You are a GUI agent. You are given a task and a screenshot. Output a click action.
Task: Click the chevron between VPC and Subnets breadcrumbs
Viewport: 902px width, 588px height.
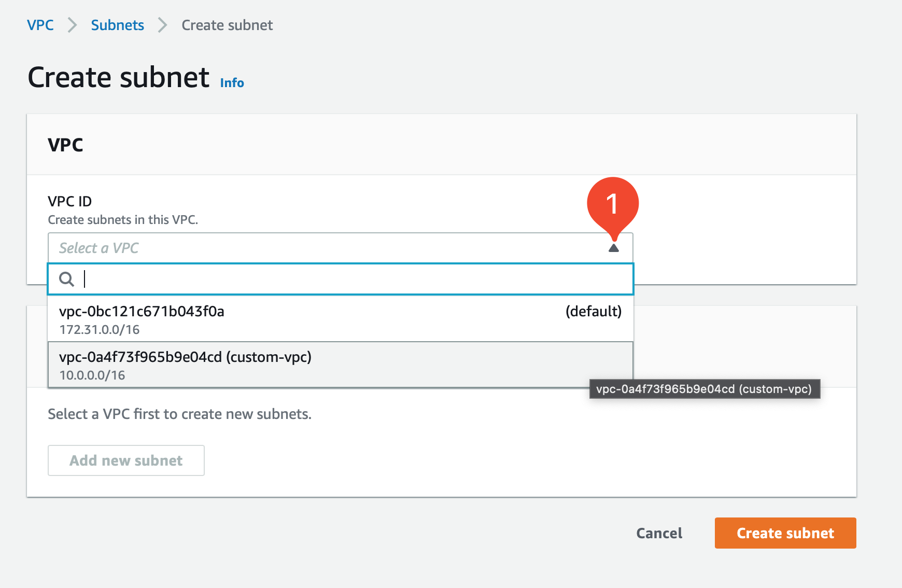tap(73, 24)
